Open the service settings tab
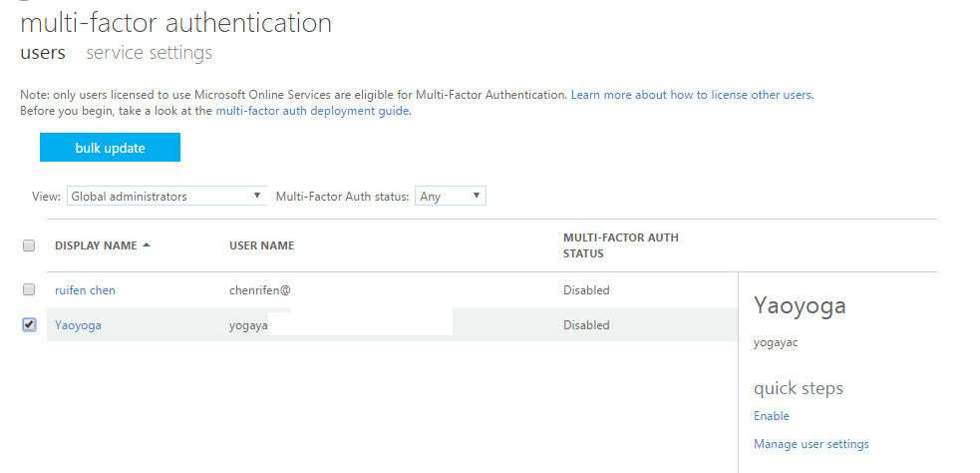The height and width of the screenshot is (473, 980). (149, 53)
